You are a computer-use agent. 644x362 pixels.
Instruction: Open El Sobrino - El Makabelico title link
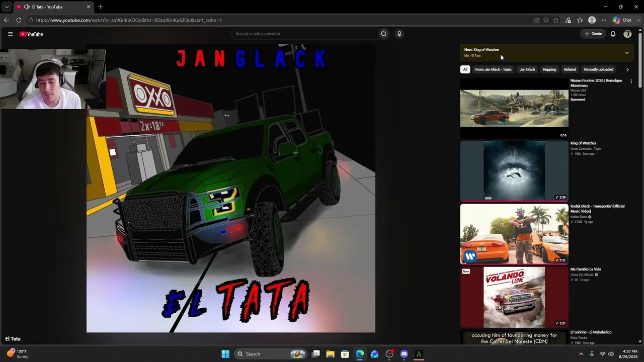(591, 332)
